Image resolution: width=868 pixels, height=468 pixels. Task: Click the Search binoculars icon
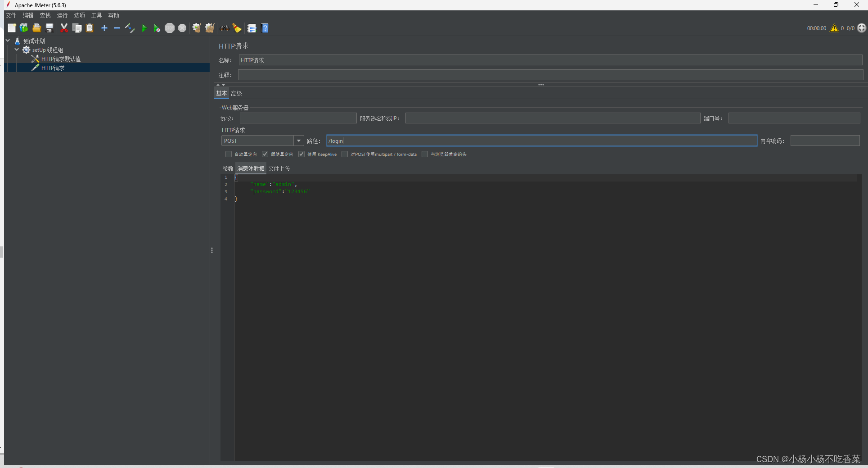click(x=224, y=28)
